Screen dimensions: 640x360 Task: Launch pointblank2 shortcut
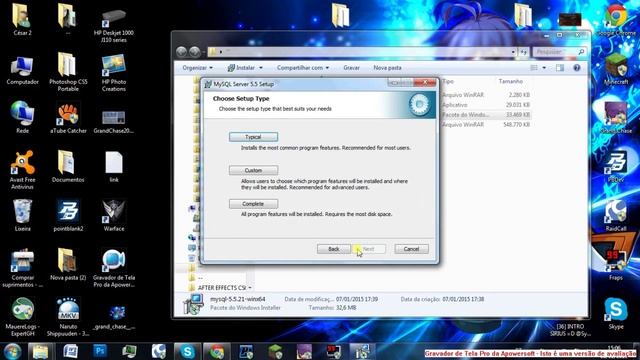click(68, 215)
